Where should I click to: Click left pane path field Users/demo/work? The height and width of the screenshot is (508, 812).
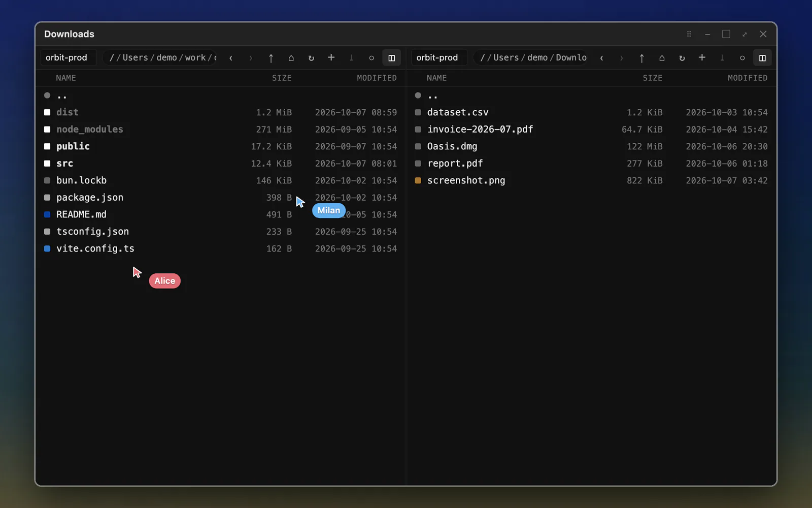pyautogui.click(x=160, y=58)
